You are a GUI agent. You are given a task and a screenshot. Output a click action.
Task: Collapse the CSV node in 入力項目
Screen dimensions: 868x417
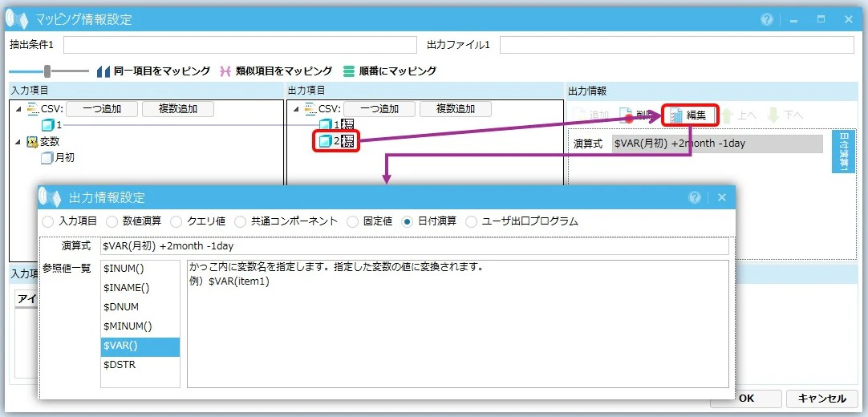click(18, 110)
